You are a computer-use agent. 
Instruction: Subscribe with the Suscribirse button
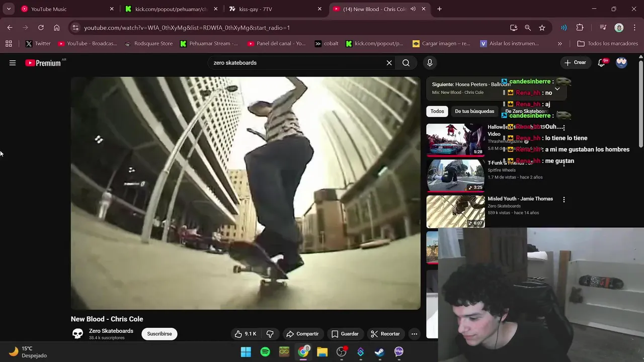point(159,334)
